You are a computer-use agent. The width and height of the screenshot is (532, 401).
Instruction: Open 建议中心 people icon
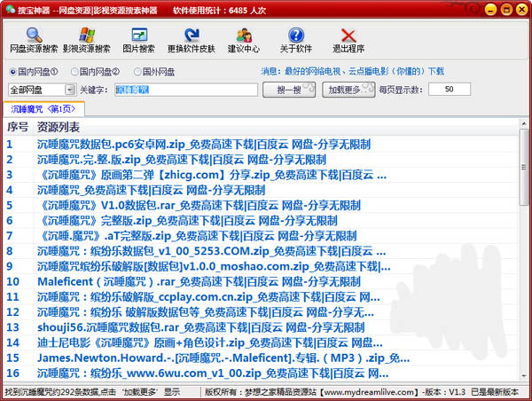[x=244, y=40]
